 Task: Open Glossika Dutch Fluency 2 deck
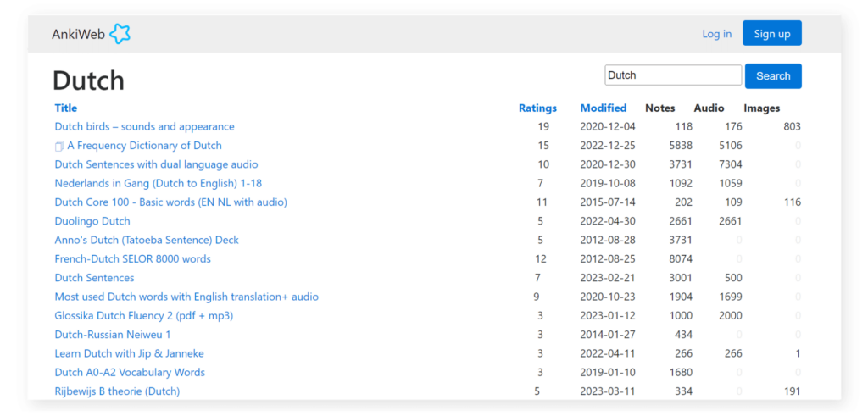(x=143, y=316)
